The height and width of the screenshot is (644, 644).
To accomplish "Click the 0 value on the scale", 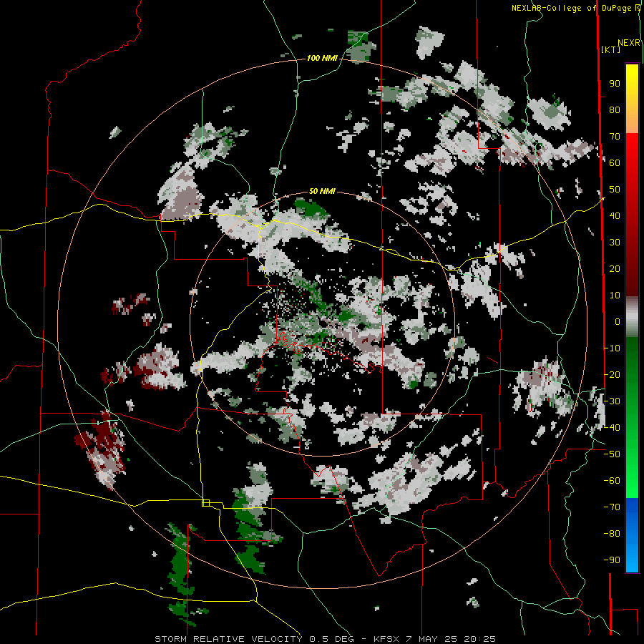I will [x=618, y=322].
